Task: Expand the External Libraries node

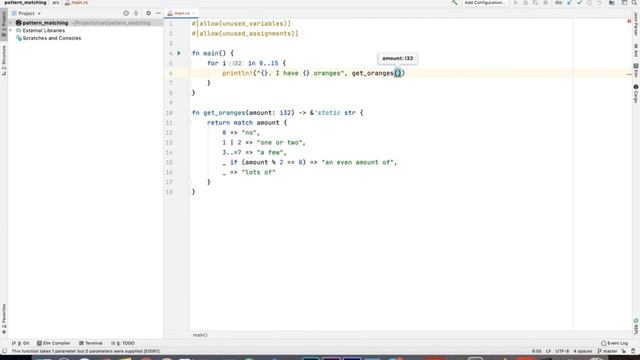Action: coord(11,31)
